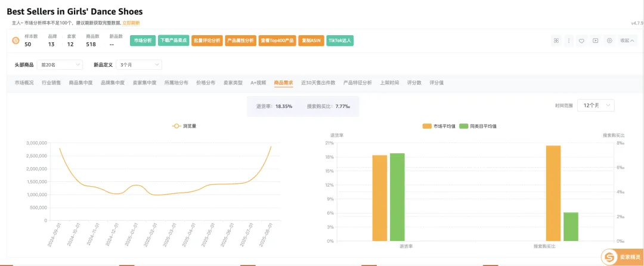Click x-axis label 2024-09-01

(x=54, y=234)
